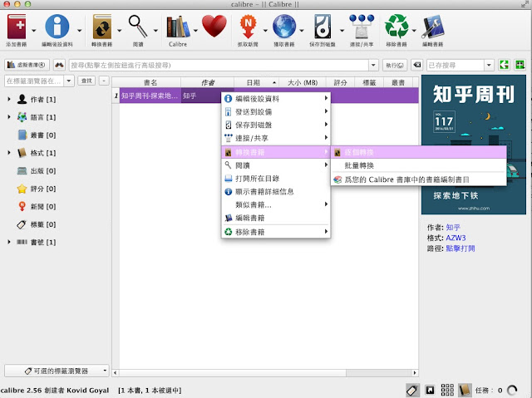Click the binoculars advanced search icon

[59, 65]
